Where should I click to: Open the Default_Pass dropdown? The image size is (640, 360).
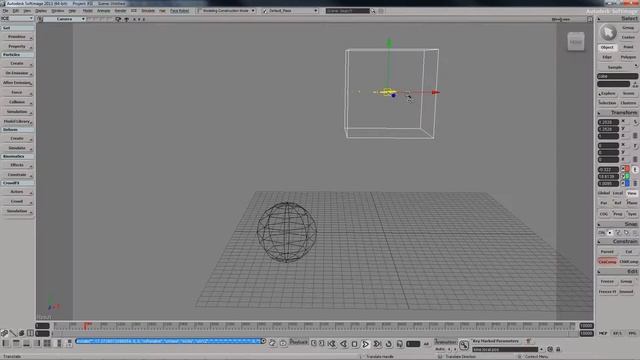290,11
